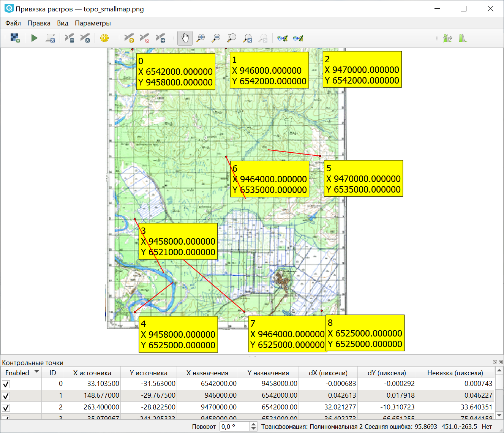
Task: Link Georeferencer view to QGIS
Action: point(282,38)
